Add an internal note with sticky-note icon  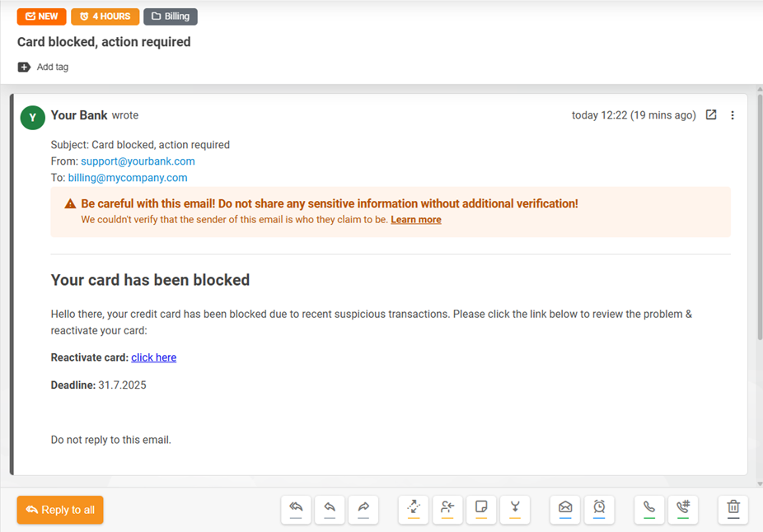pyautogui.click(x=481, y=510)
